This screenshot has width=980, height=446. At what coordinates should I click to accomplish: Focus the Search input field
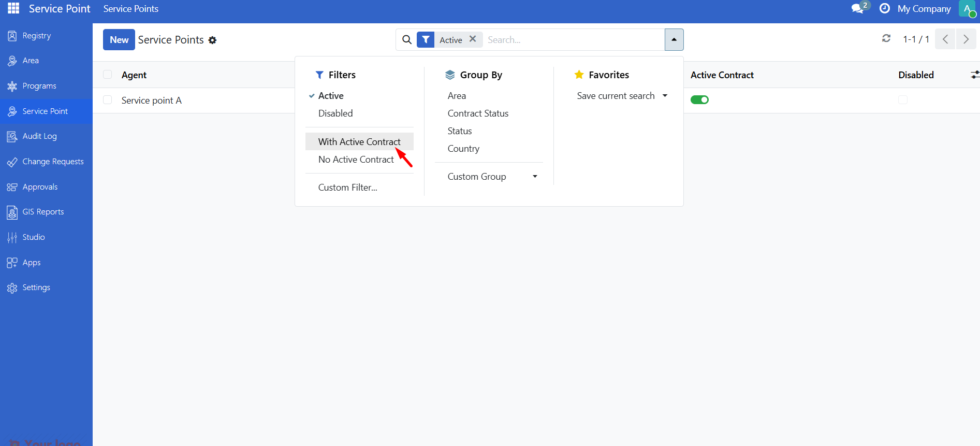pyautogui.click(x=574, y=39)
